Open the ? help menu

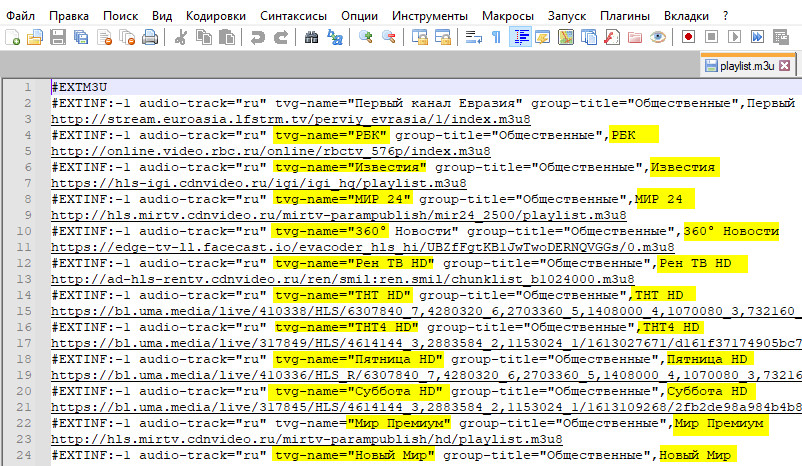[x=725, y=16]
